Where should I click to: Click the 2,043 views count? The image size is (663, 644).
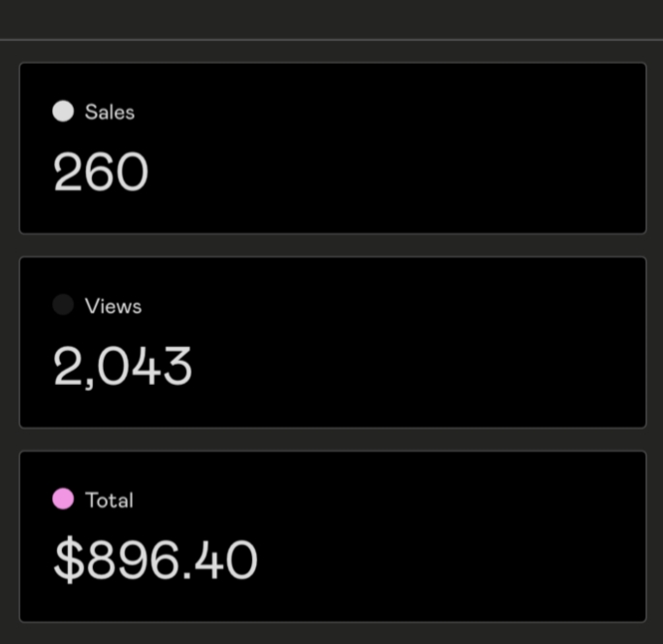[x=123, y=367]
